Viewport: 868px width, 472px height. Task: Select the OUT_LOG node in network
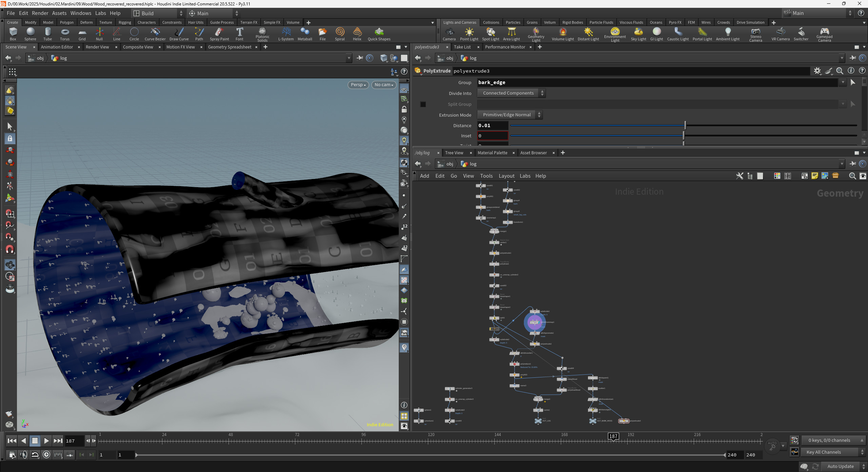[x=538, y=421]
